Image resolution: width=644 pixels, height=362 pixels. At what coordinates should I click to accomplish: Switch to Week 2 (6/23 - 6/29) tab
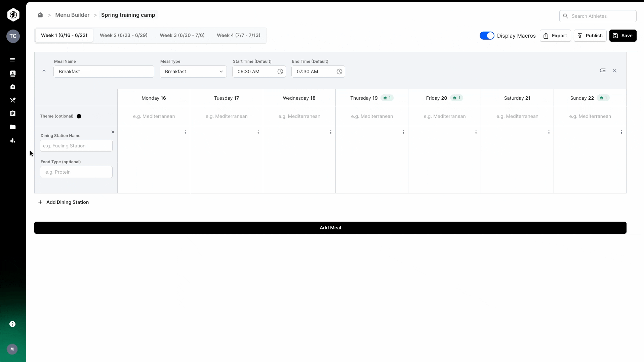click(x=124, y=35)
